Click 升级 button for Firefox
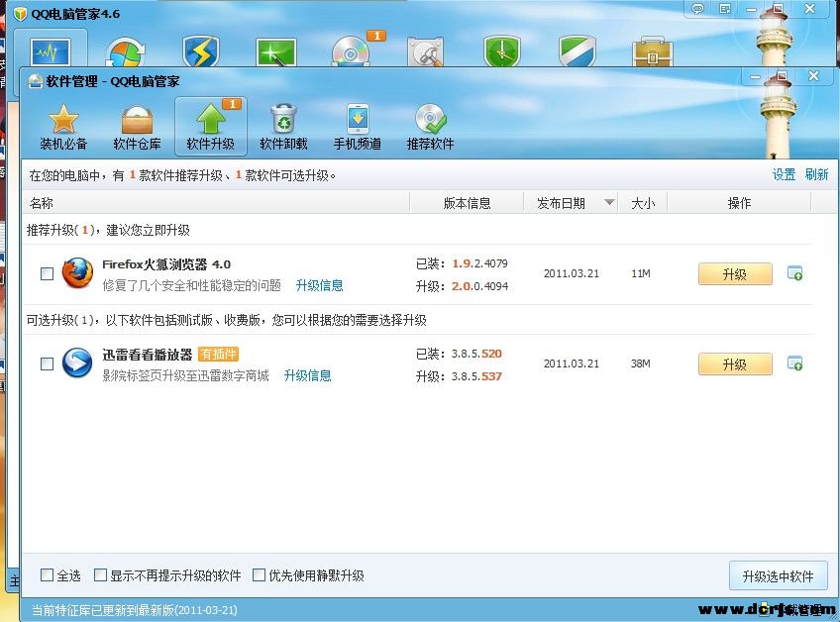 [x=734, y=274]
